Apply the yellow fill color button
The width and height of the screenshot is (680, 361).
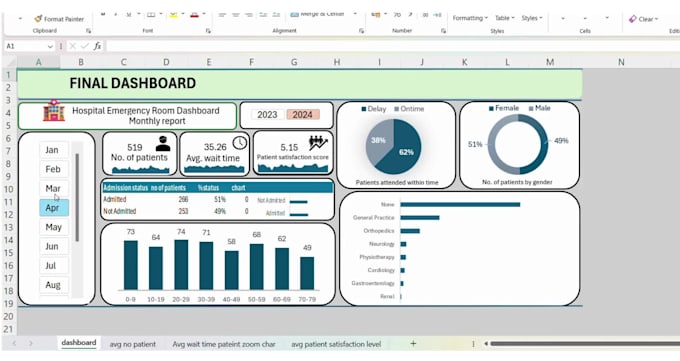173,15
